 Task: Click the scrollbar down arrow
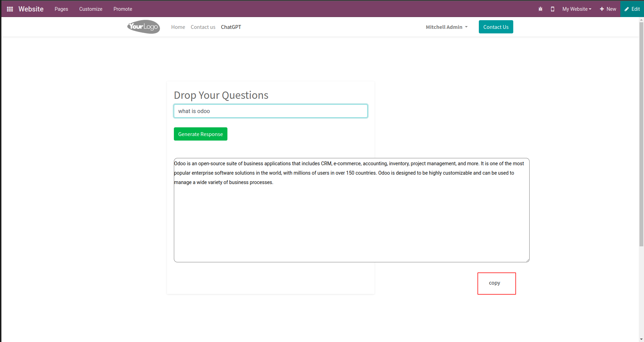[x=642, y=339]
